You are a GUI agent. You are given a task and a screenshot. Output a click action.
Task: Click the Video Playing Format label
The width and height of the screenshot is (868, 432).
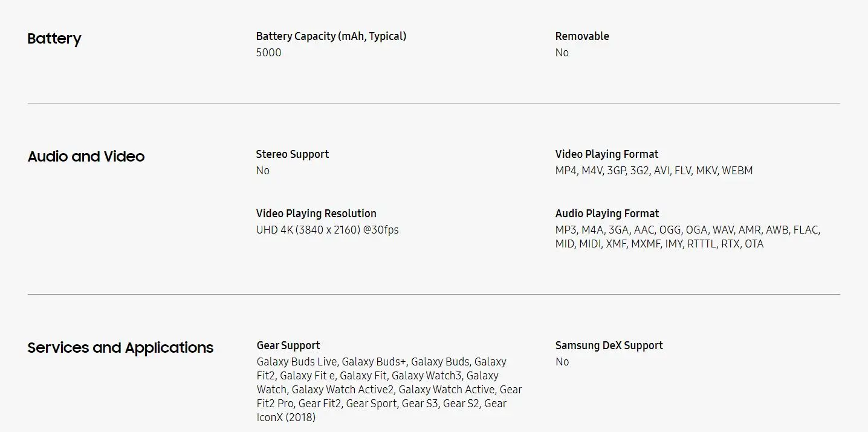[607, 154]
